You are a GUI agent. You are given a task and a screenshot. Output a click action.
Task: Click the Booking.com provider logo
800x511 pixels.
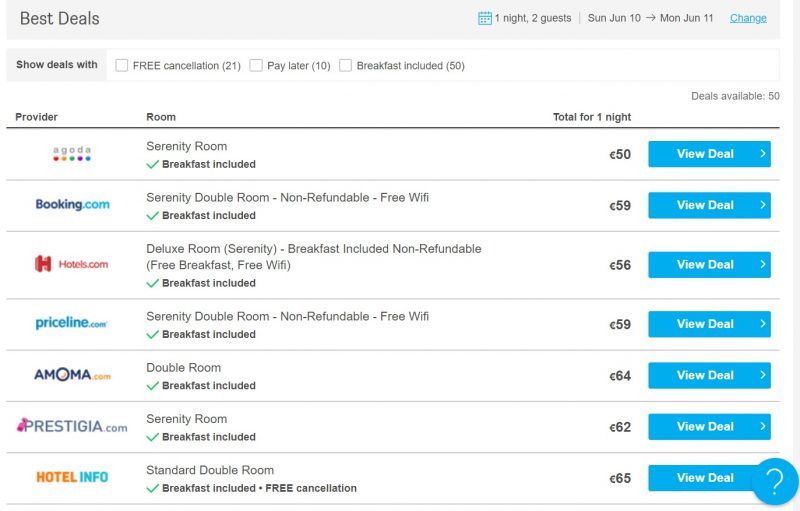pyautogui.click(x=72, y=205)
